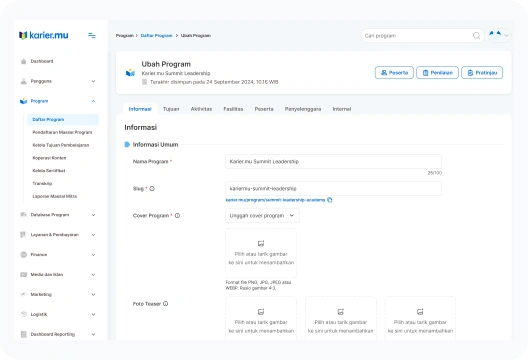This screenshot has height=360, width=528.
Task: Click the Penilaian button
Action: coord(437,73)
